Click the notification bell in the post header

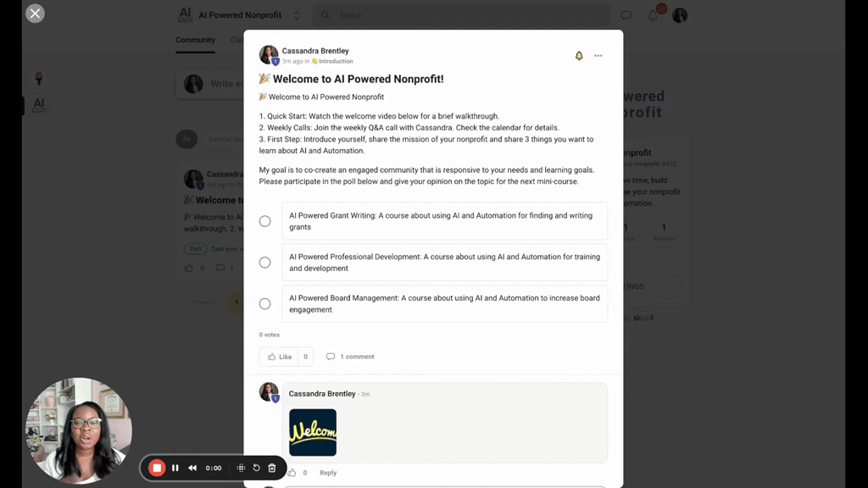click(x=578, y=56)
